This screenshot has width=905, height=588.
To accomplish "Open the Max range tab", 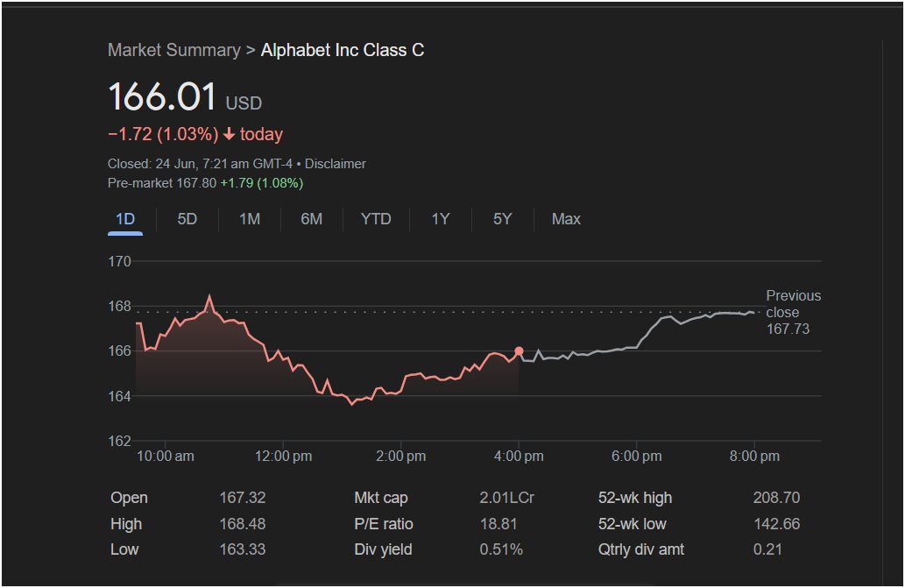I will pyautogui.click(x=566, y=219).
